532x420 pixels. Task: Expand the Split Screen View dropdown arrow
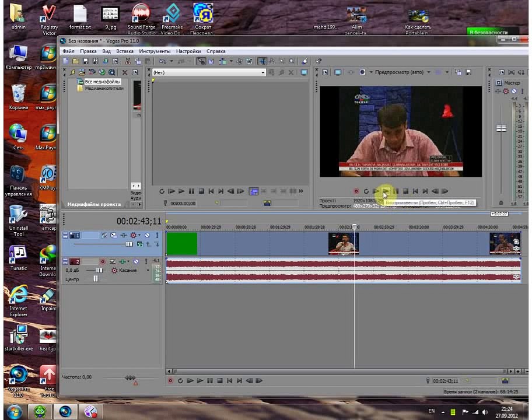pos(371,72)
